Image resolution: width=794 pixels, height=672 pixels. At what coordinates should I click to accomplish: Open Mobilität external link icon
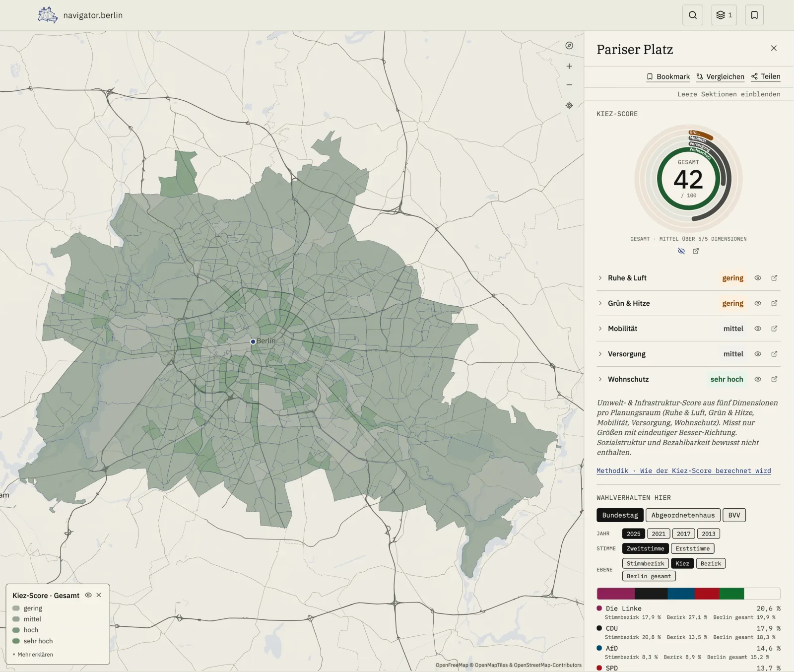point(774,329)
